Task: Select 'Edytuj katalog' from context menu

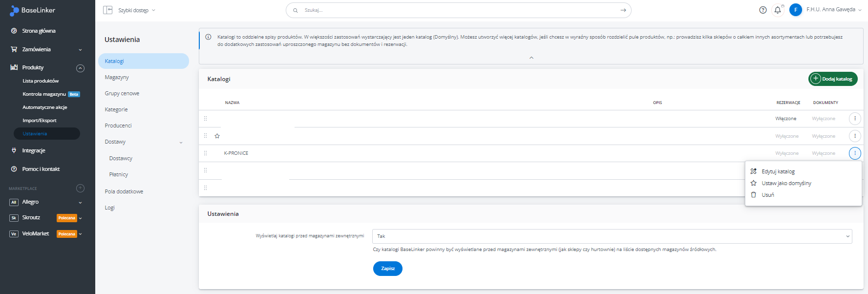Action: 778,171
